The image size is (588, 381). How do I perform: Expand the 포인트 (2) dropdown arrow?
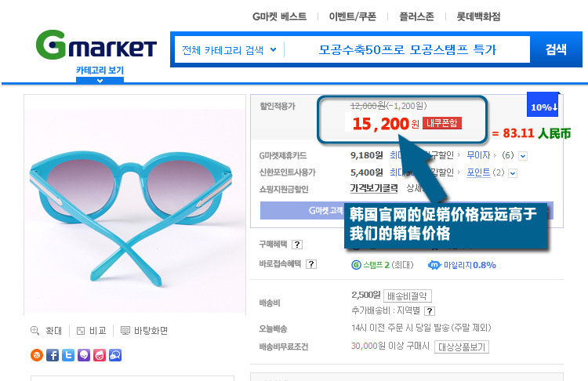click(x=513, y=173)
